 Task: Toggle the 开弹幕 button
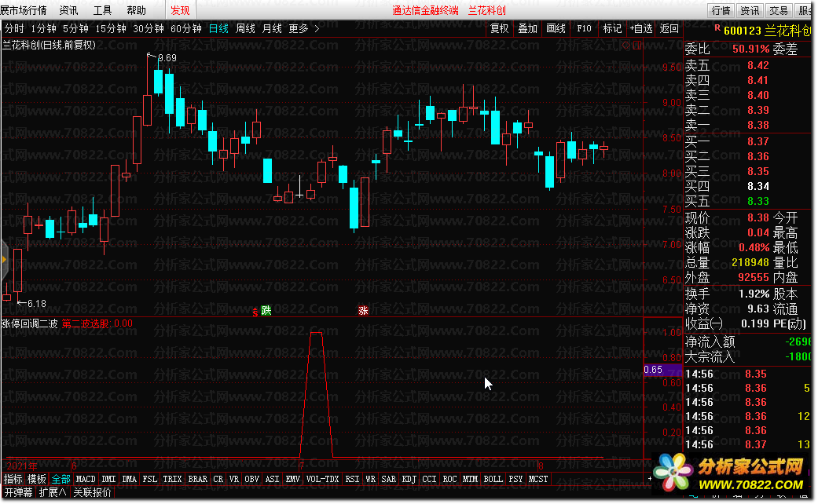pos(19,492)
